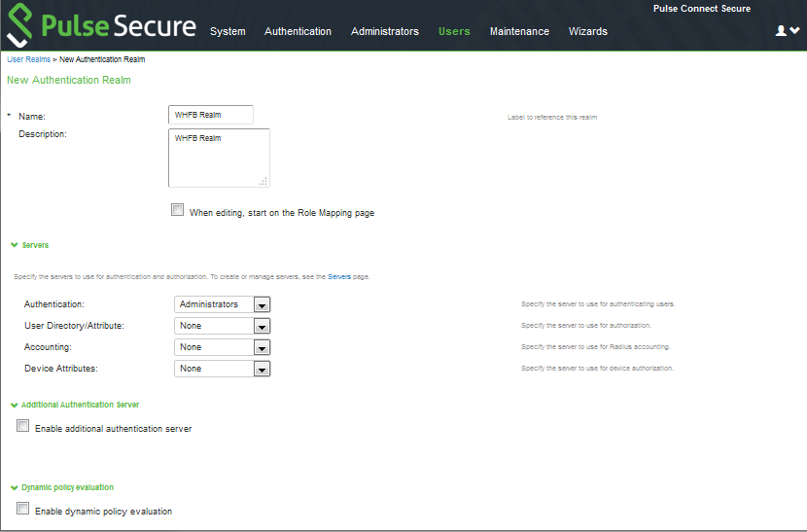Collapse the Dynamic policy evaluation section
Image resolution: width=807 pixels, height=532 pixels.
point(15,487)
